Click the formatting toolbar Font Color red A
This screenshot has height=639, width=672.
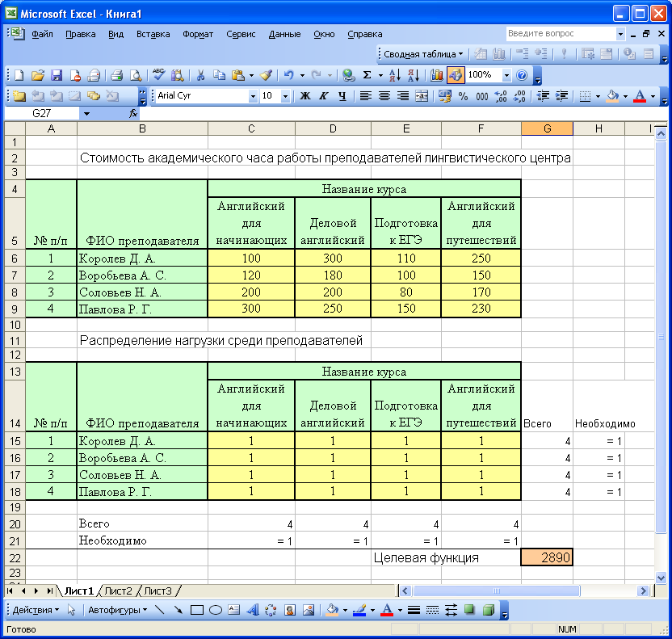(x=640, y=96)
